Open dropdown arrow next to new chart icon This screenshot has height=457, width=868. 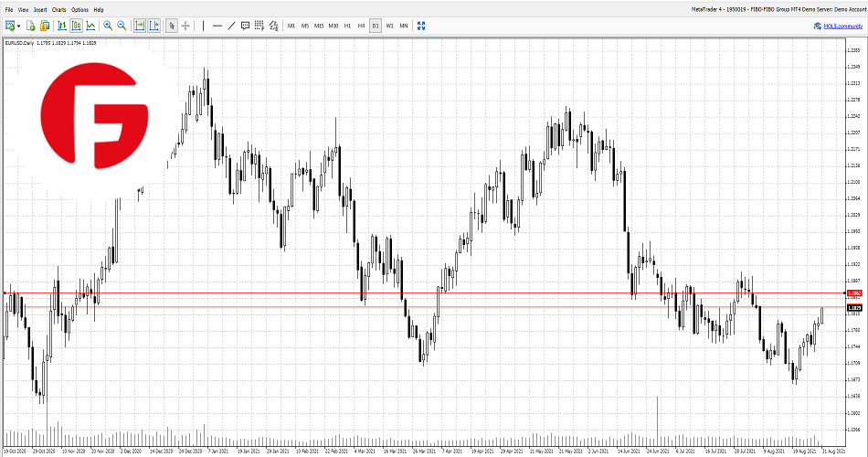pyautogui.click(x=18, y=26)
